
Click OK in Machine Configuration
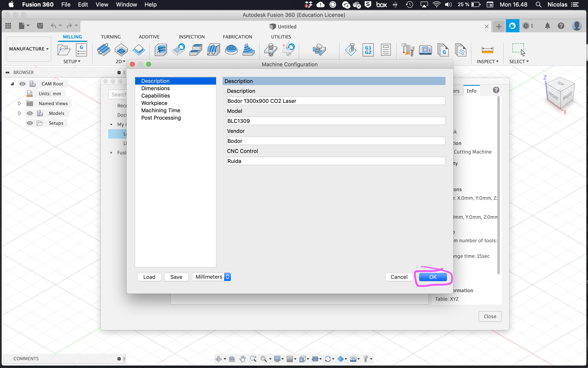pyautogui.click(x=433, y=277)
